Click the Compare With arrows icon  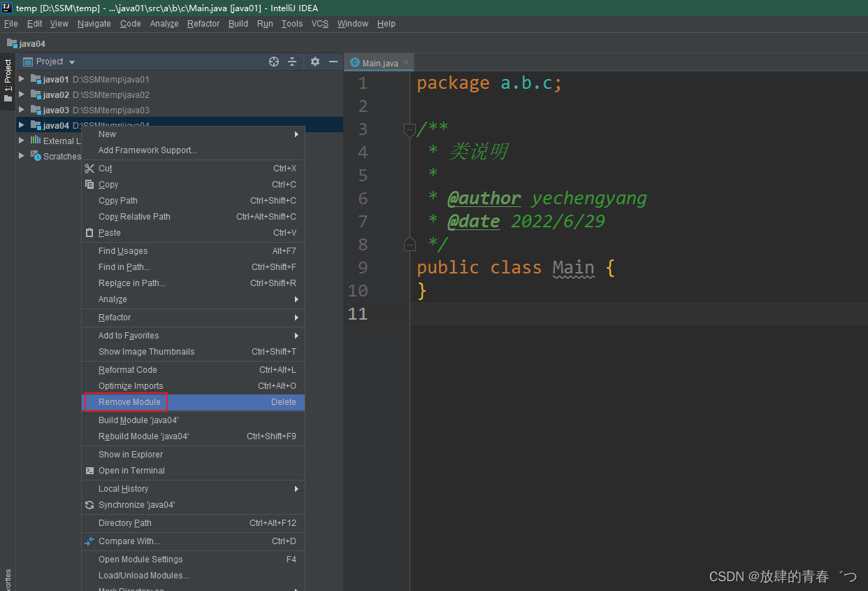click(89, 541)
